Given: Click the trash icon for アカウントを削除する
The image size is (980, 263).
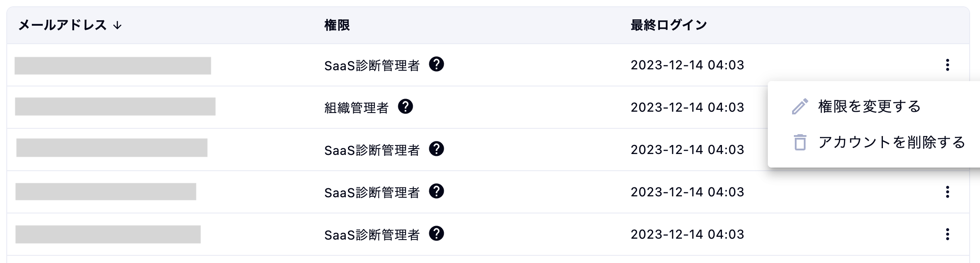Looking at the screenshot, I should click(x=800, y=142).
